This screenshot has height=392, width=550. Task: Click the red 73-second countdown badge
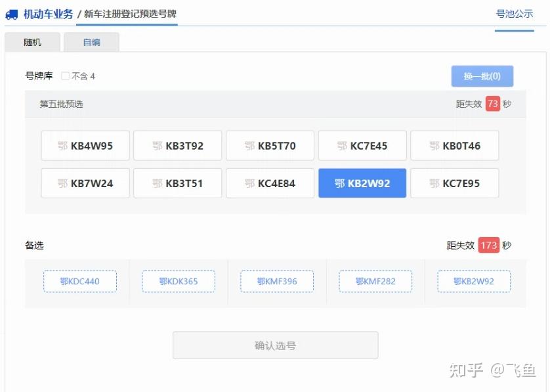tap(492, 104)
